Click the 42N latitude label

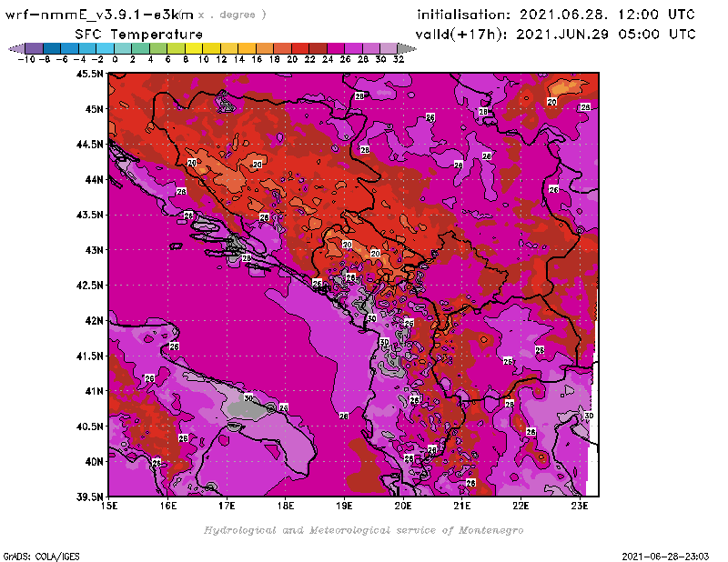pos(95,321)
